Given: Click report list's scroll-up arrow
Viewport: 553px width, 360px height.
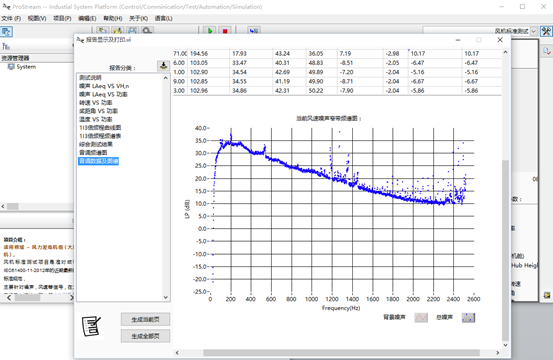Looking at the screenshot, I should 166,78.
